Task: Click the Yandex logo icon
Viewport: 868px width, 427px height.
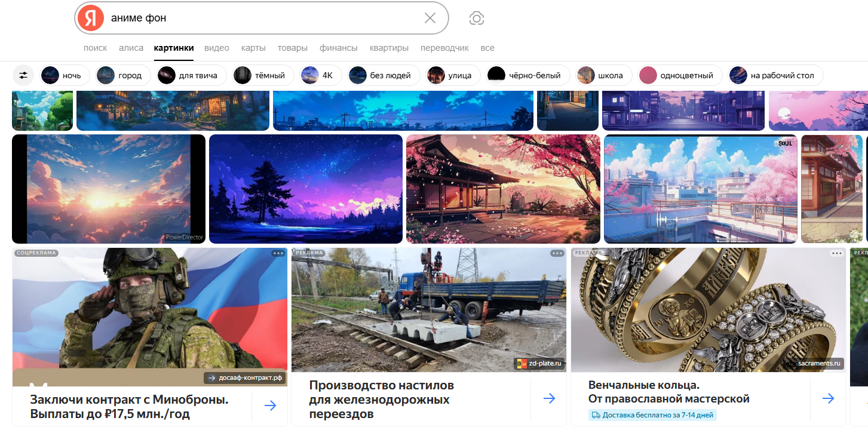Action: pos(91,18)
